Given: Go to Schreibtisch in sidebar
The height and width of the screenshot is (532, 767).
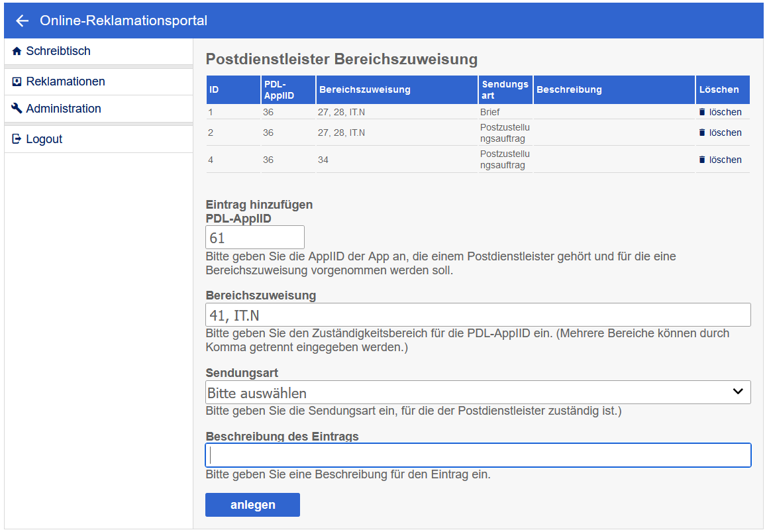Looking at the screenshot, I should click(58, 51).
